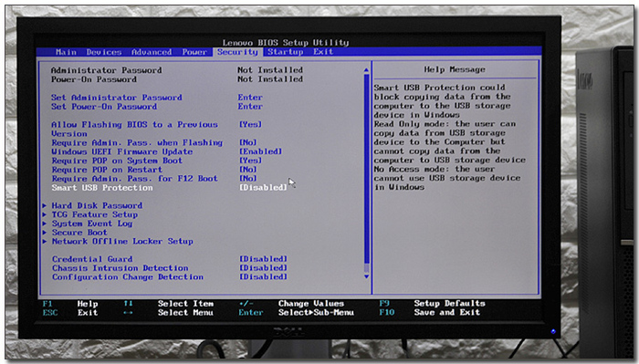The height and width of the screenshot is (364, 639).
Task: Click the blue power LED on monitor bezel
Action: (553, 331)
